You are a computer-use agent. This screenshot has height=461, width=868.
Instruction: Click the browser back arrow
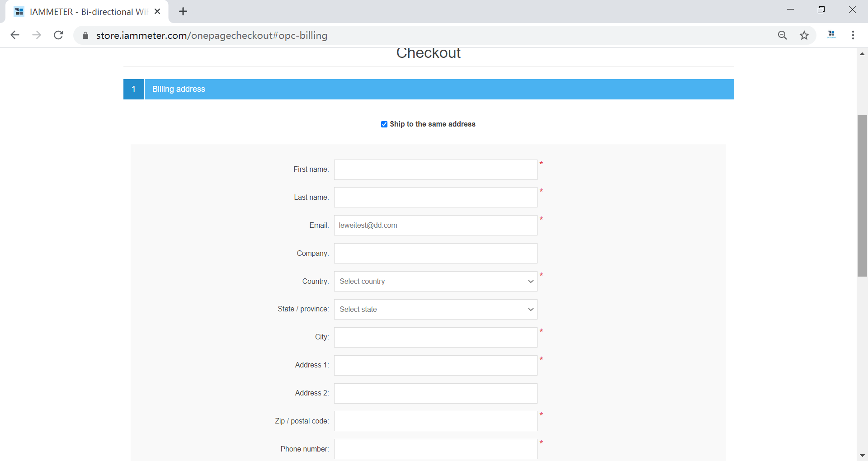15,35
